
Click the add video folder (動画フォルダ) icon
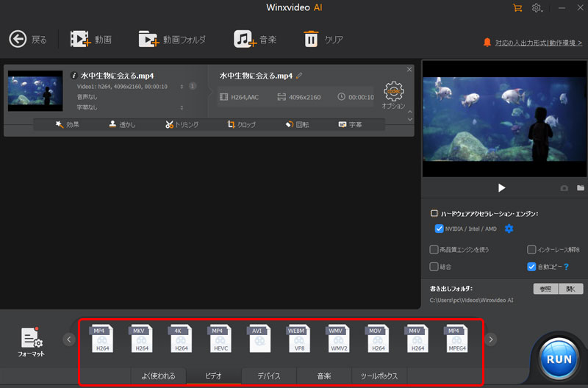(x=149, y=39)
